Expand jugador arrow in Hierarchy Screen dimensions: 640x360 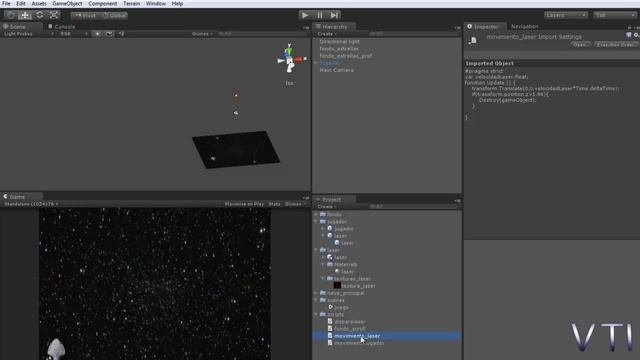pyautogui.click(x=316, y=63)
